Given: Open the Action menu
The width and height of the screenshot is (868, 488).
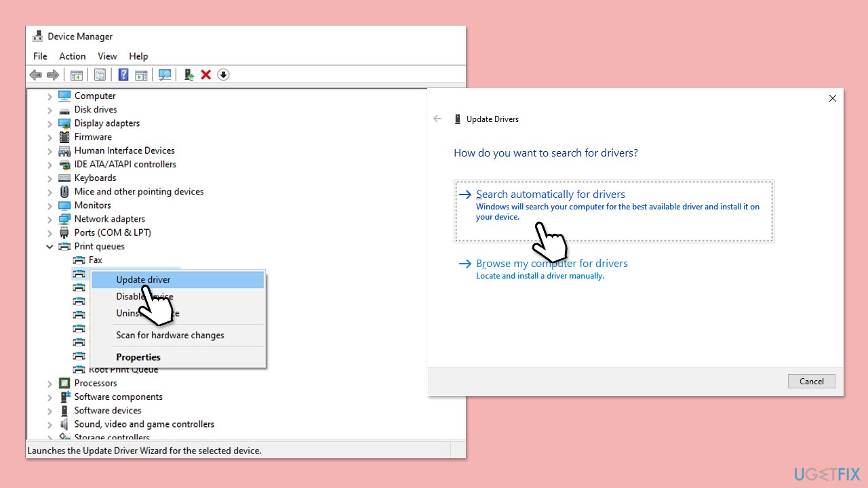Looking at the screenshot, I should pos(72,56).
